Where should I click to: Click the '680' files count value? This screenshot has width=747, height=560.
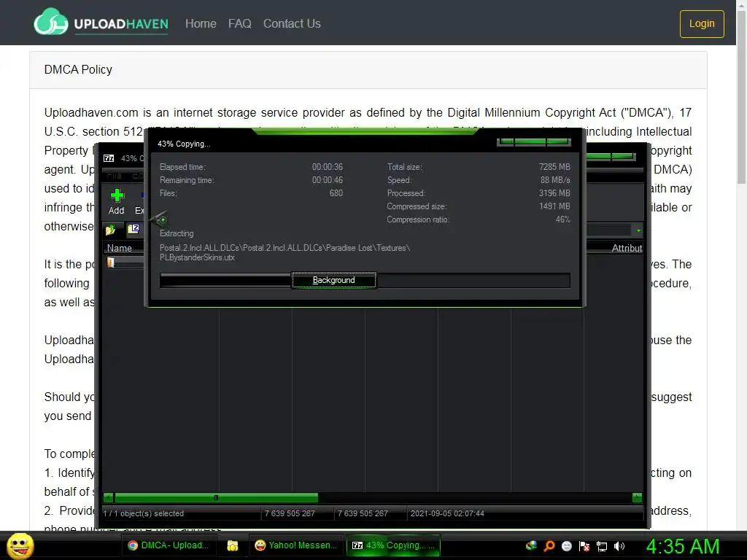pyautogui.click(x=336, y=193)
